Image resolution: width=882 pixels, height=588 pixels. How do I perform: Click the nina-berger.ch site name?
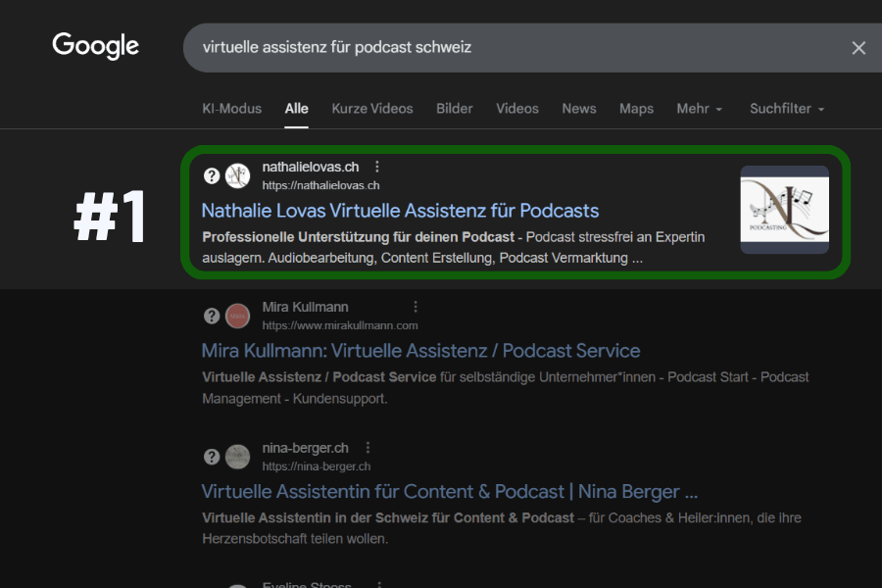[305, 448]
